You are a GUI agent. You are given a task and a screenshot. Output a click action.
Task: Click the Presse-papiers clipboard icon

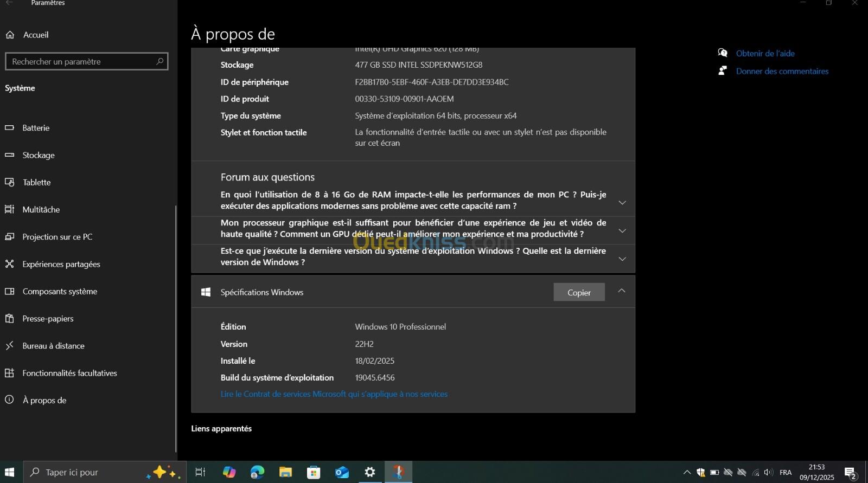10,319
